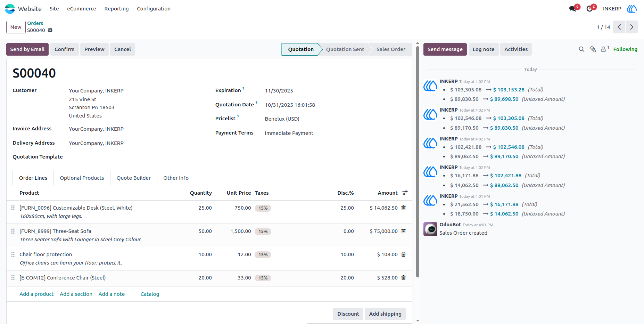Viewport: 644px width, 324px height.
Task: Click the Discount button
Action: click(x=348, y=314)
